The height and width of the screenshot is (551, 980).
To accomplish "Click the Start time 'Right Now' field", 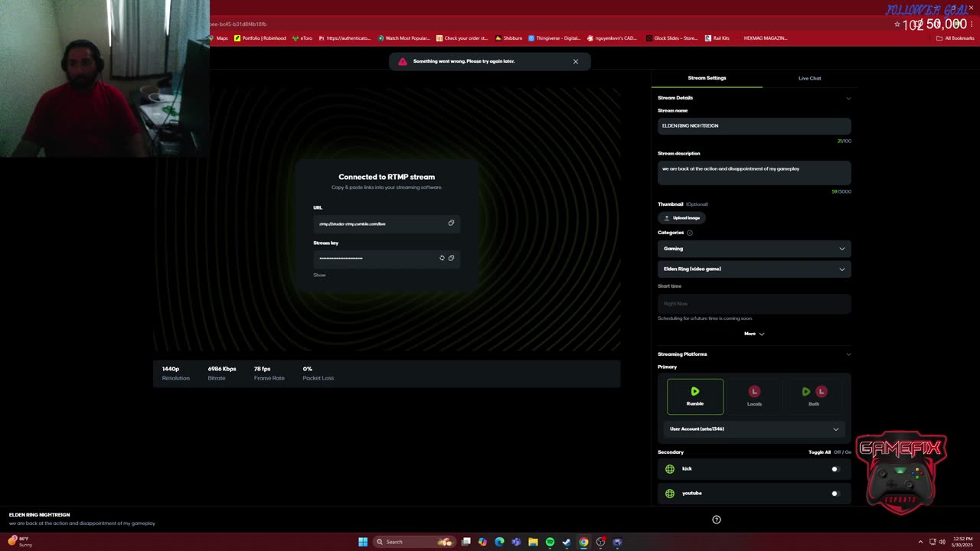I will point(754,304).
